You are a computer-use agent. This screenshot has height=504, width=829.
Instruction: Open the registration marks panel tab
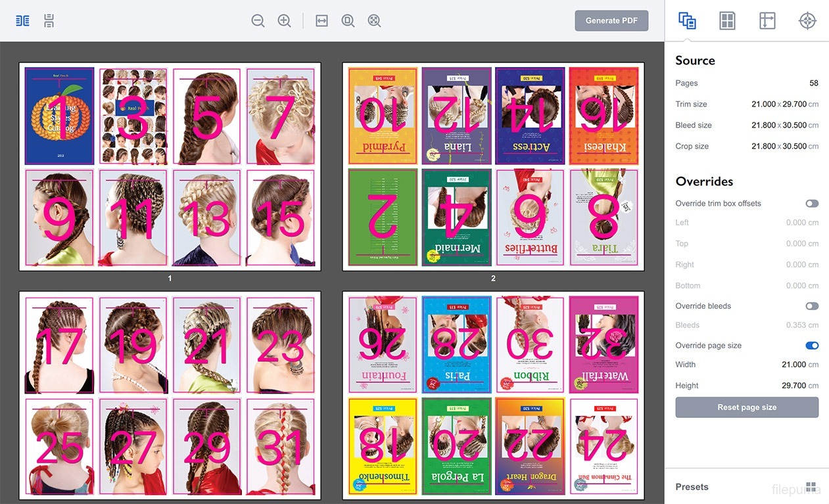pos(807,21)
